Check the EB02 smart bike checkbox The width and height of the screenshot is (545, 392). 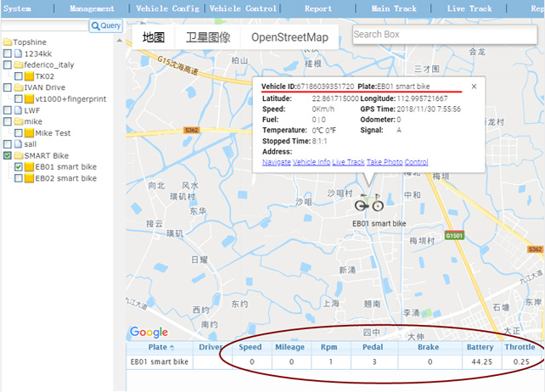19,178
